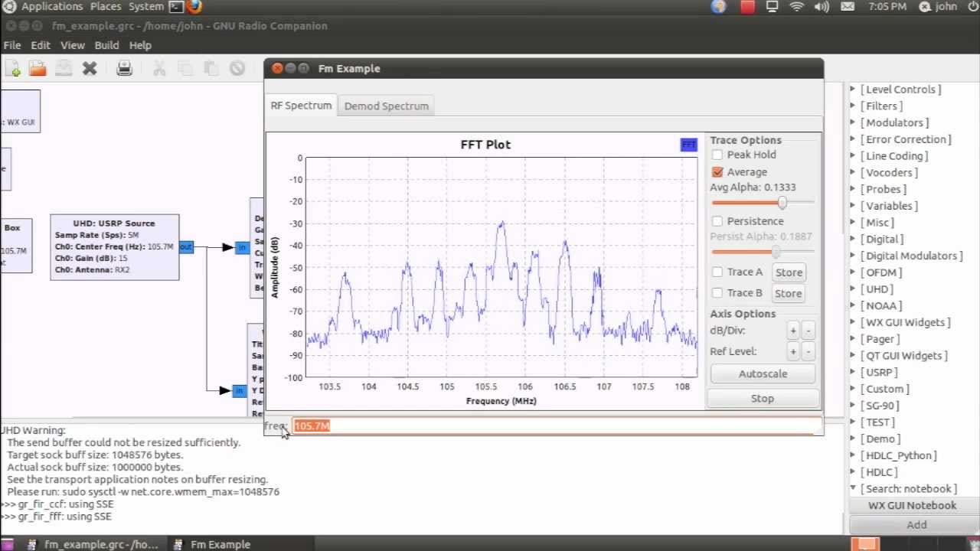Screen dimensions: 980x551
Task: Click the out port of USRP Source
Action: [186, 247]
